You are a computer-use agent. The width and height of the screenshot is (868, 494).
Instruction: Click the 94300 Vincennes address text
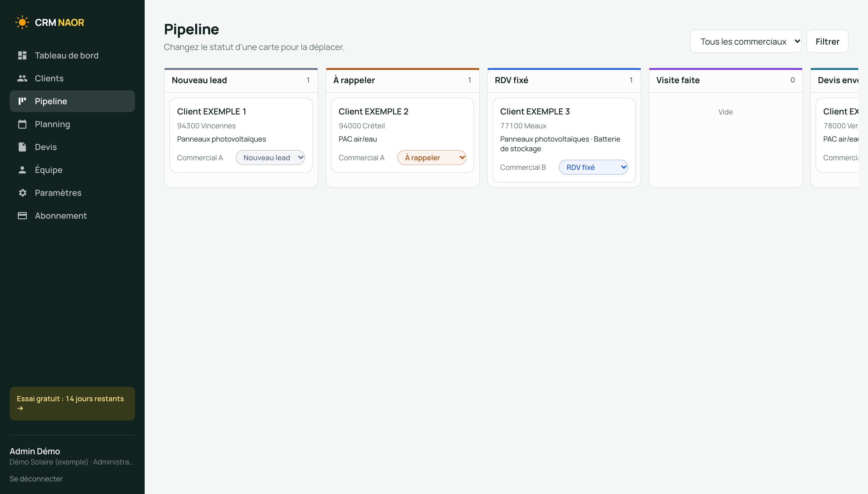coord(206,126)
